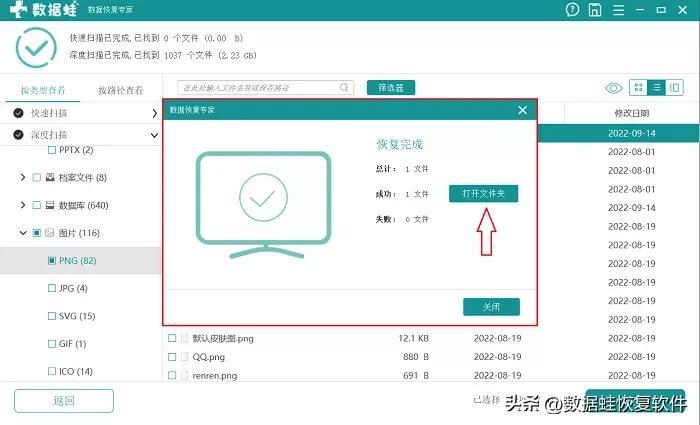
Task: Switch to 按类型查看 tab
Action: click(x=43, y=90)
